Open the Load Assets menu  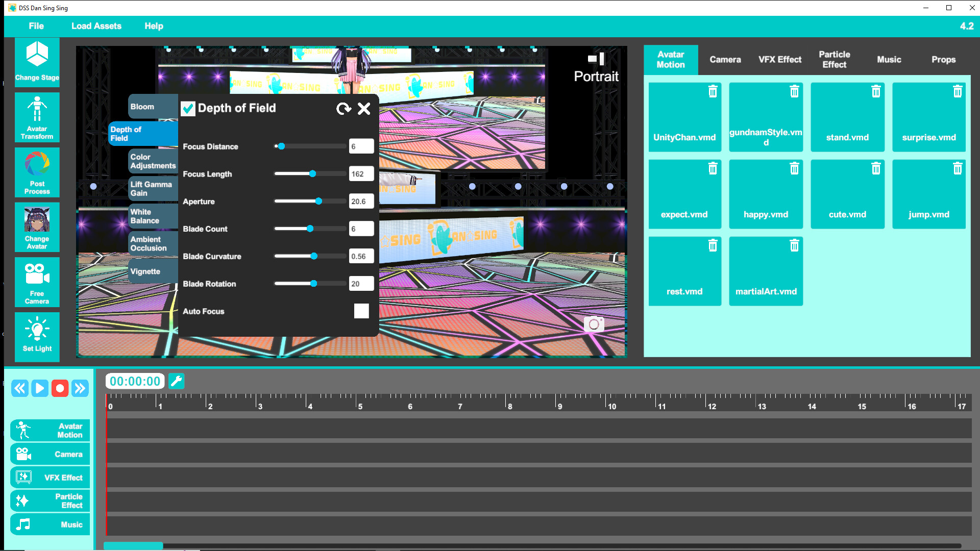tap(96, 26)
